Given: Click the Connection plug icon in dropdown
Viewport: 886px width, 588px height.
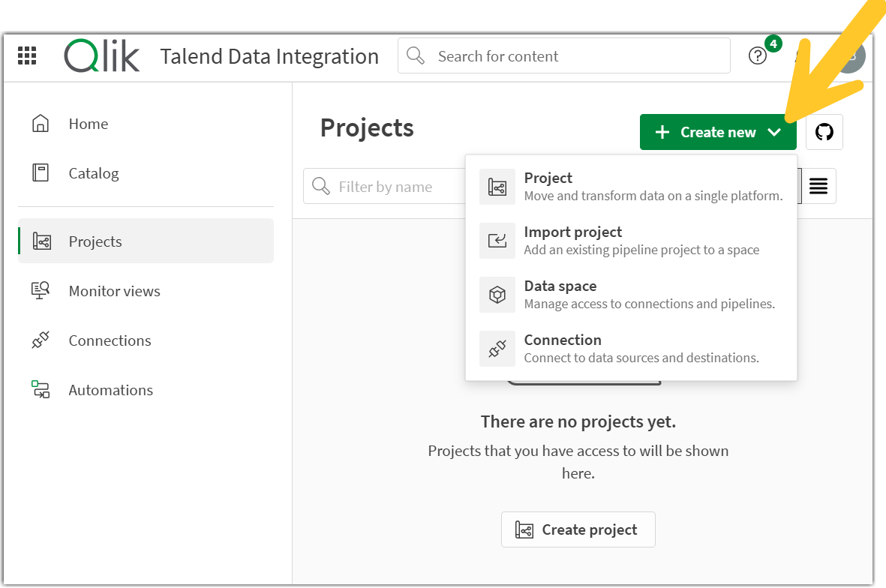Looking at the screenshot, I should pyautogui.click(x=497, y=349).
